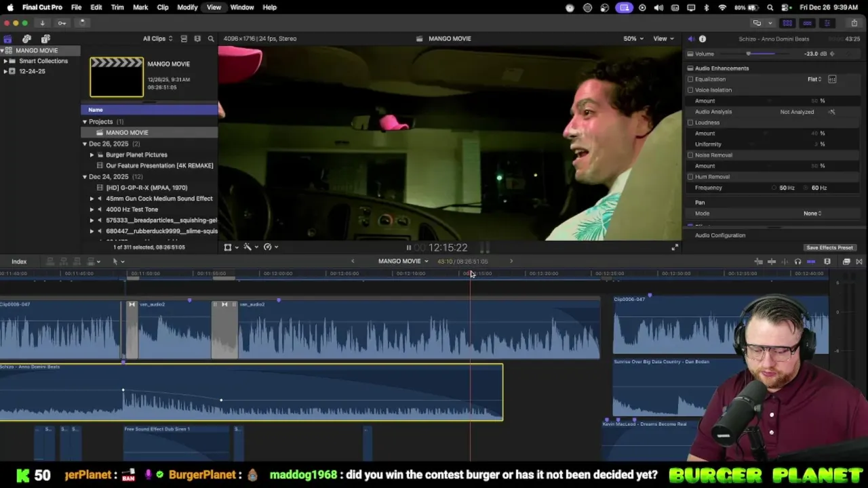The image size is (868, 488).
Task: Expand the 12-24-25 event
Action: pyautogui.click(x=5, y=71)
